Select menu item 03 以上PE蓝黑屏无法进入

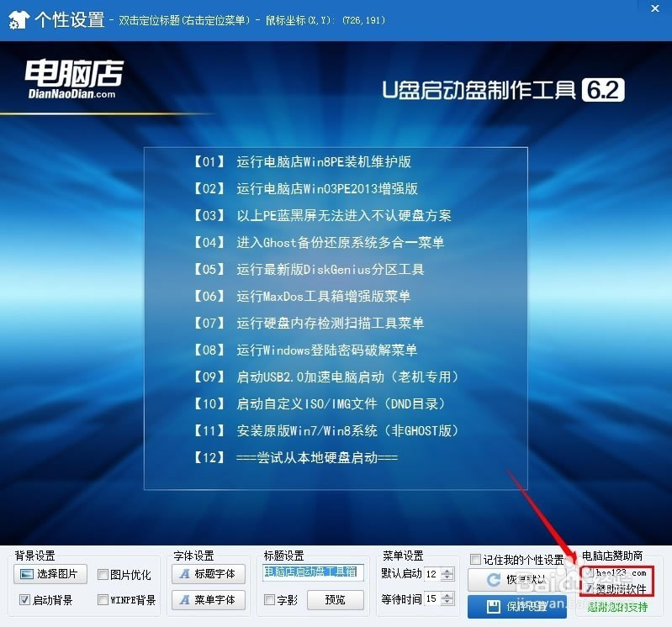pyautogui.click(x=322, y=215)
